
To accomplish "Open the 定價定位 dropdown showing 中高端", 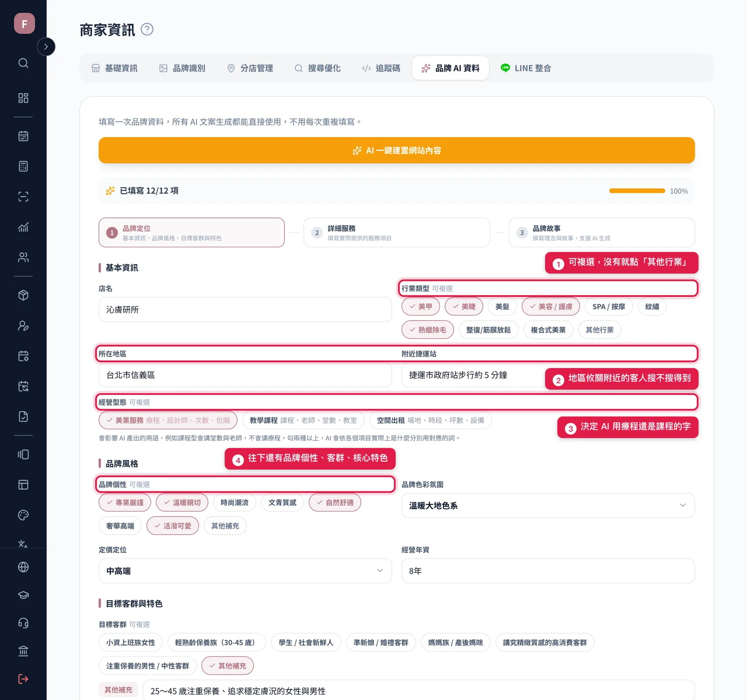I will 245,571.
